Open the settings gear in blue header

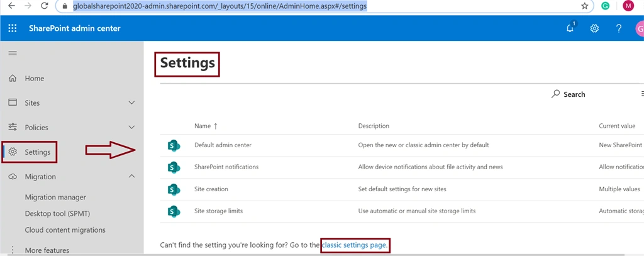click(594, 28)
